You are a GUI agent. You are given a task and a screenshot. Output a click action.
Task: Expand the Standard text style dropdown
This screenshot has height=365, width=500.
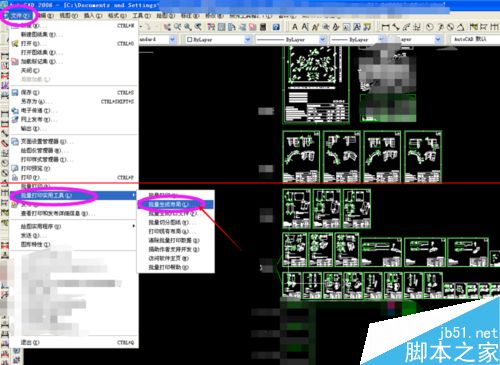click(172, 39)
